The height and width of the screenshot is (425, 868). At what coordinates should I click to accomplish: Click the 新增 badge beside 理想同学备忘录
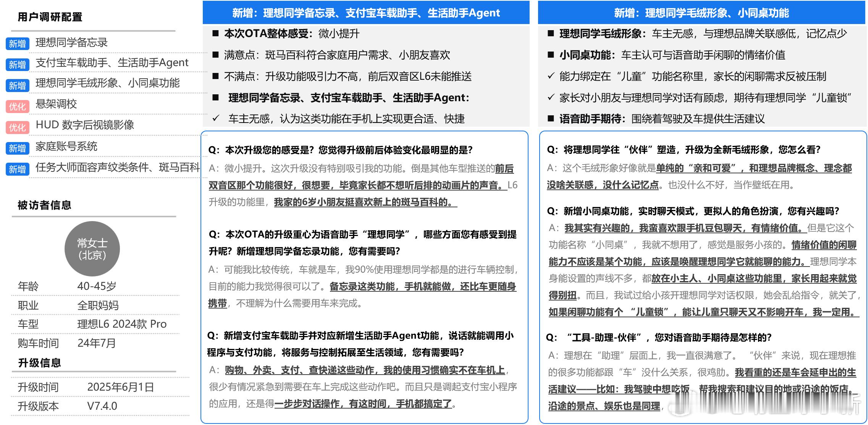pyautogui.click(x=18, y=44)
